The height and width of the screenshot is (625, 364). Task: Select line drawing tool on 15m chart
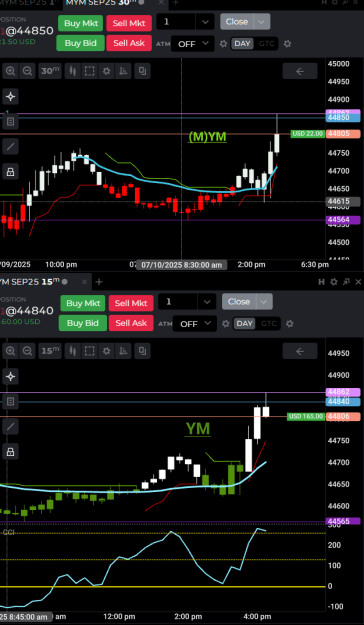click(x=10, y=426)
